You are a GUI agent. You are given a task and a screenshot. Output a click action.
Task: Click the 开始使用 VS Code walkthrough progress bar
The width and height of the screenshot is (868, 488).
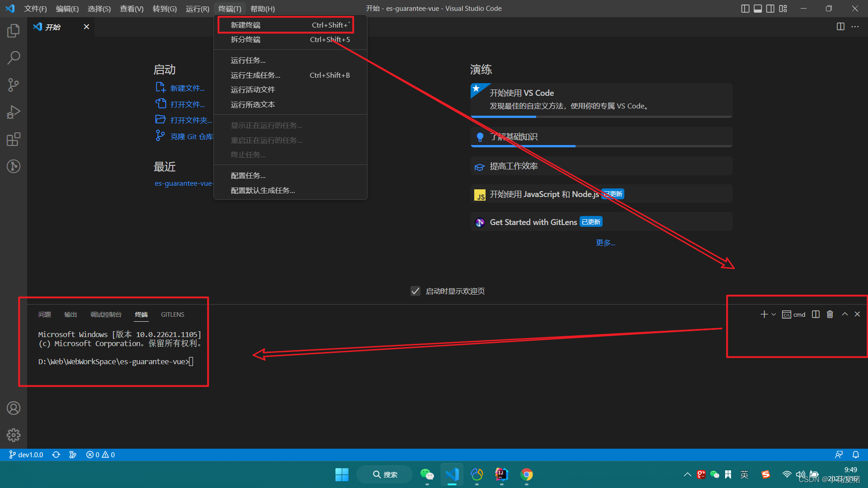pyautogui.click(x=601, y=117)
